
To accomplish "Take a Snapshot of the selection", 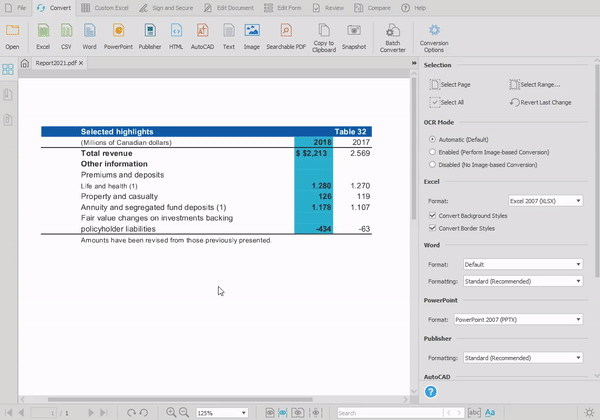I will 353,35.
